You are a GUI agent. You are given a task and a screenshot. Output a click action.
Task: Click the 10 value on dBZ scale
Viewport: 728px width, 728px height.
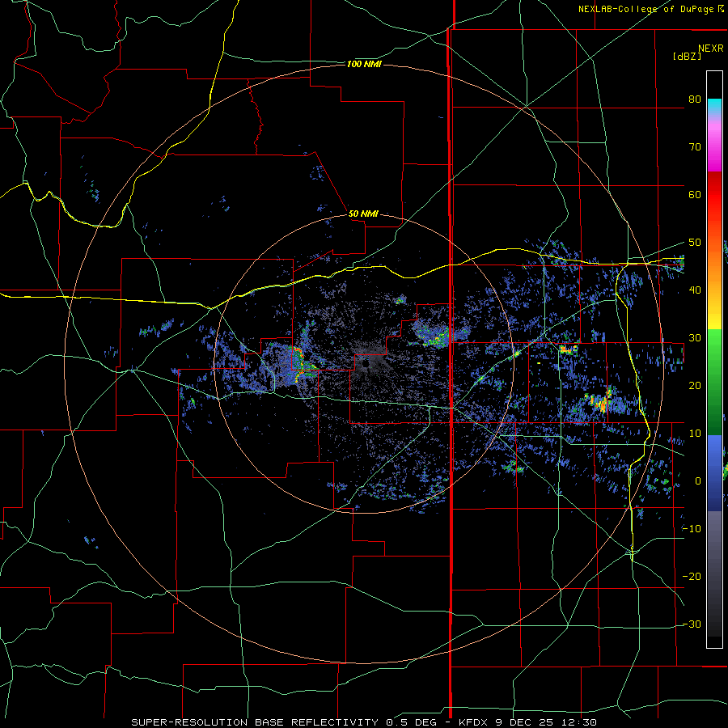695,434
